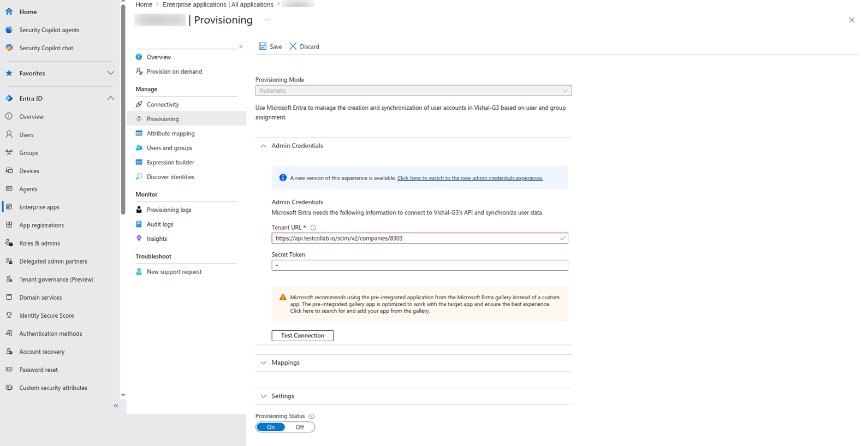868x446 pixels.
Task: Open Tenant governance (Preview)
Action: point(56,280)
